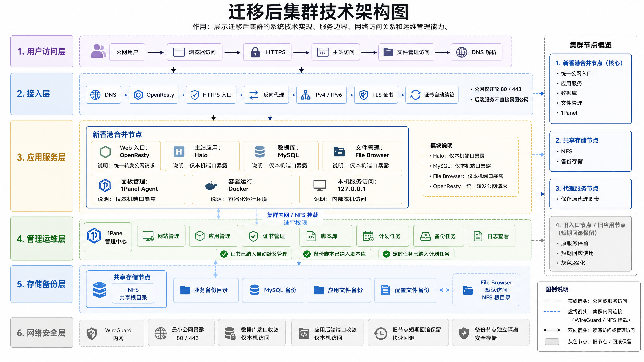The height and width of the screenshot is (362, 644).
Task: Click the 3. 代理服务节点 card heading
Action: click(577, 188)
